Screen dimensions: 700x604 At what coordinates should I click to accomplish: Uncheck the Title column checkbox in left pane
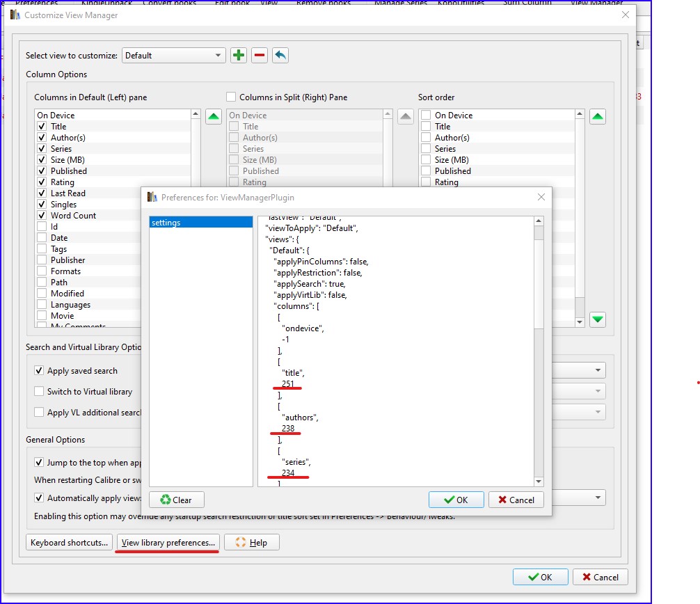point(42,127)
